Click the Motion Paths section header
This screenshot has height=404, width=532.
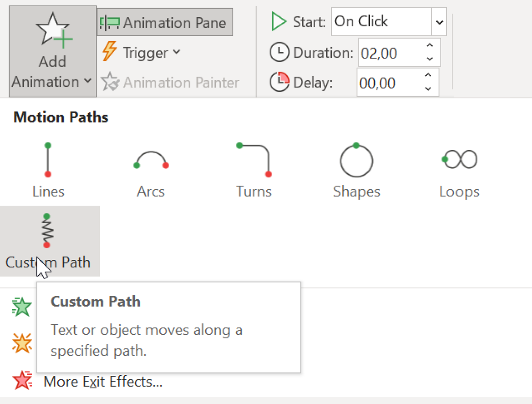(60, 117)
